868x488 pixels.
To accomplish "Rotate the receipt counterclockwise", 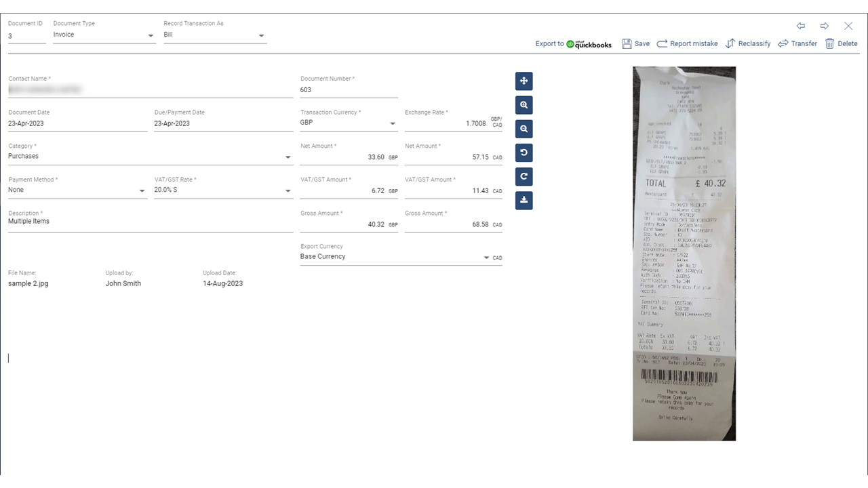I will coord(524,152).
